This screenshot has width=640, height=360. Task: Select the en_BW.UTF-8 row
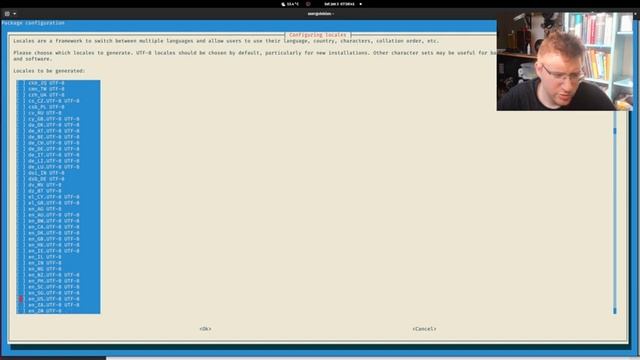pyautogui.click(x=58, y=221)
